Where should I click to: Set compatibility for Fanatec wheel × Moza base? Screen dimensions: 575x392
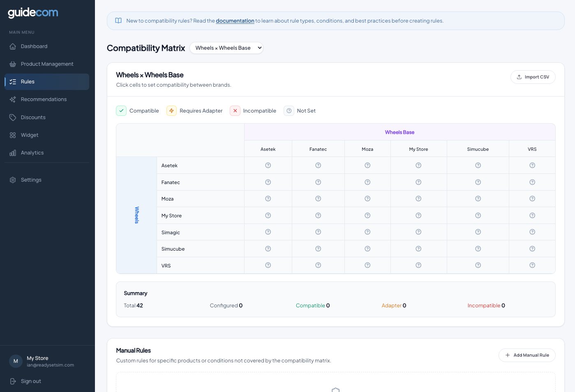click(367, 182)
